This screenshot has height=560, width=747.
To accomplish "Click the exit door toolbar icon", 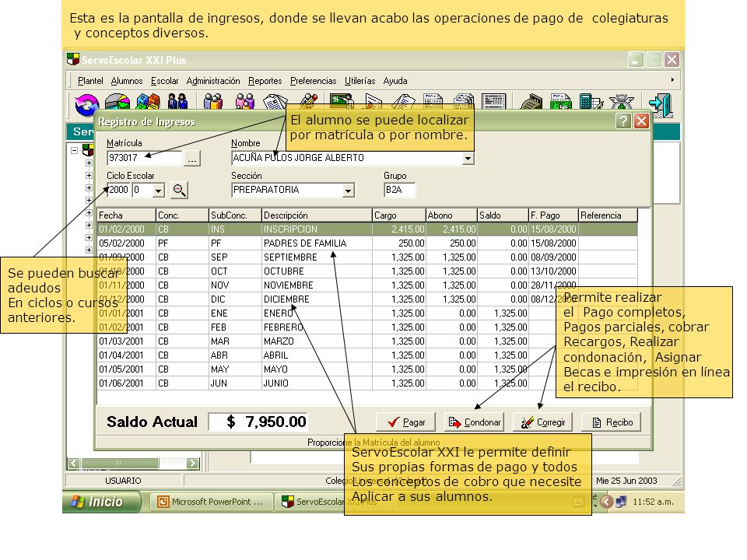I will [661, 105].
